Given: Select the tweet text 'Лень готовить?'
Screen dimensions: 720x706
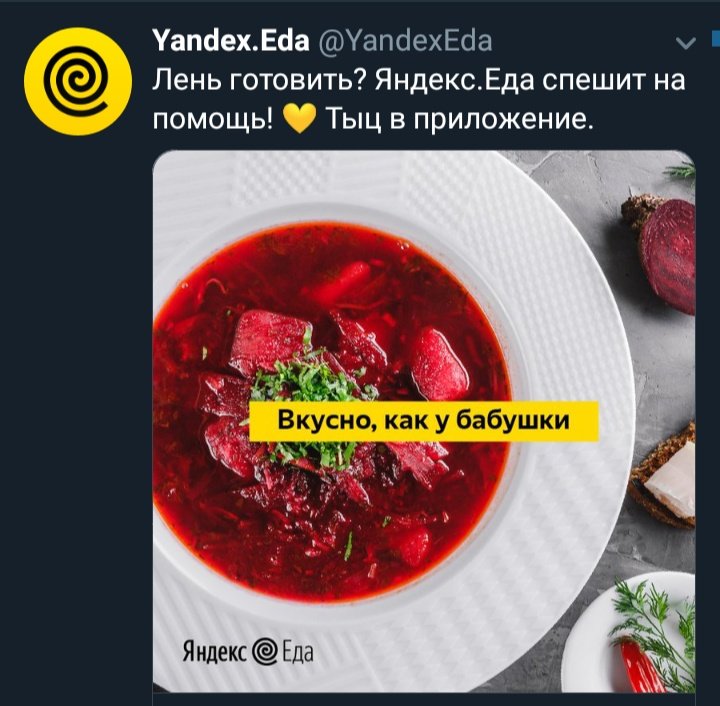Looking at the screenshot, I should [259, 80].
